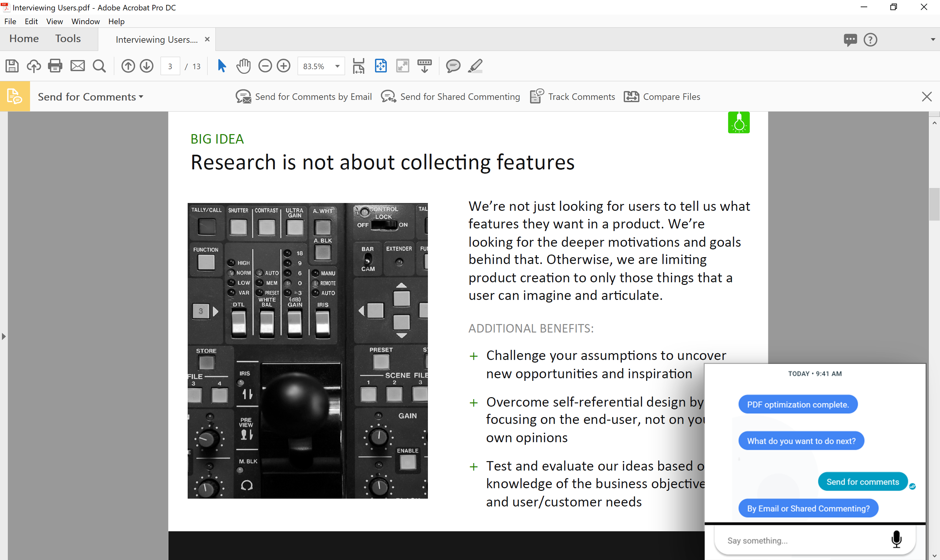Click the vertical scrollbar thumb
Screen dimensions: 940x560
934,204
